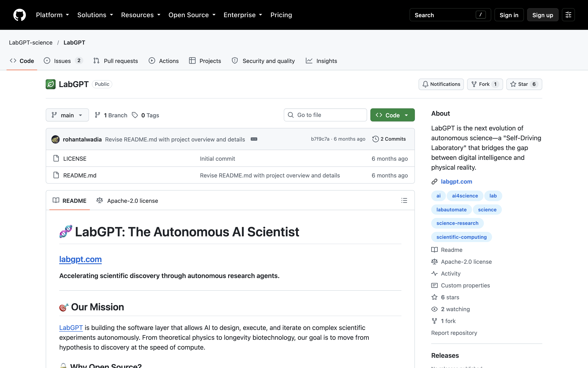The height and width of the screenshot is (368, 588).
Task: Switch to the Pull requests tab
Action: [116, 61]
